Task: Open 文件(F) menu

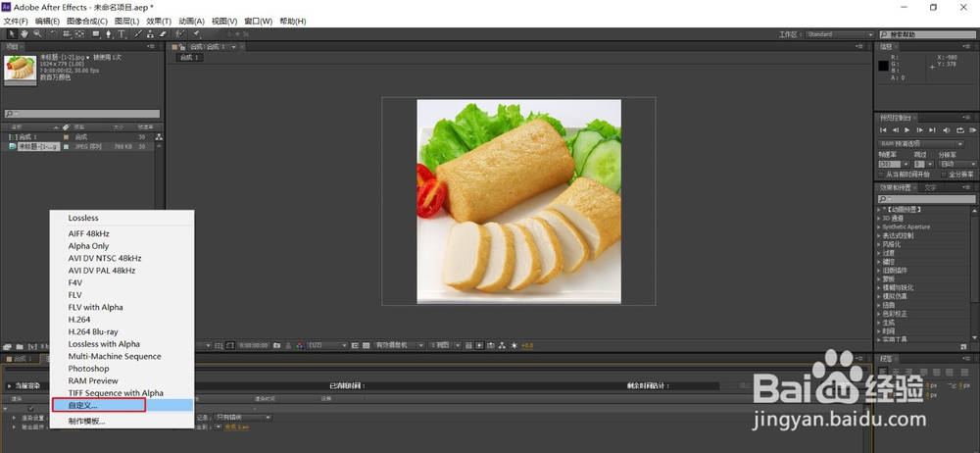Action: pyautogui.click(x=16, y=22)
